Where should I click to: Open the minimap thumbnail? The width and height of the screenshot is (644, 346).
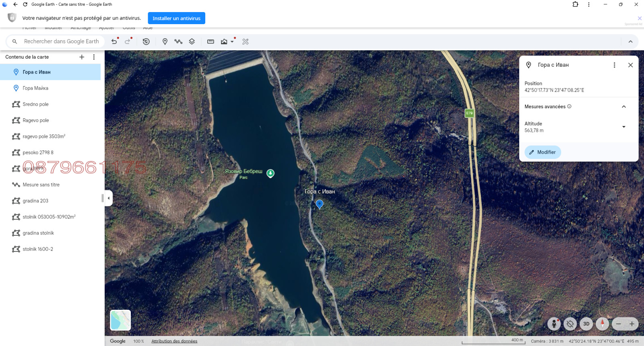(120, 320)
